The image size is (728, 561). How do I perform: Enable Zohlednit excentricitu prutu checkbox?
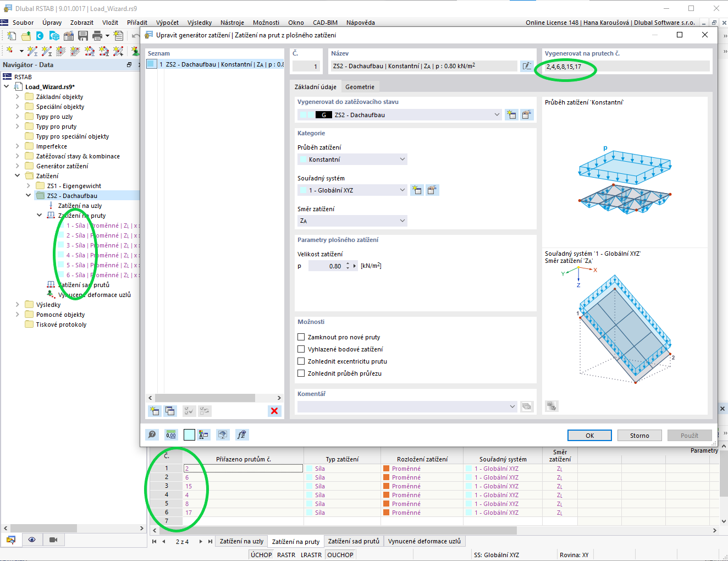click(301, 361)
